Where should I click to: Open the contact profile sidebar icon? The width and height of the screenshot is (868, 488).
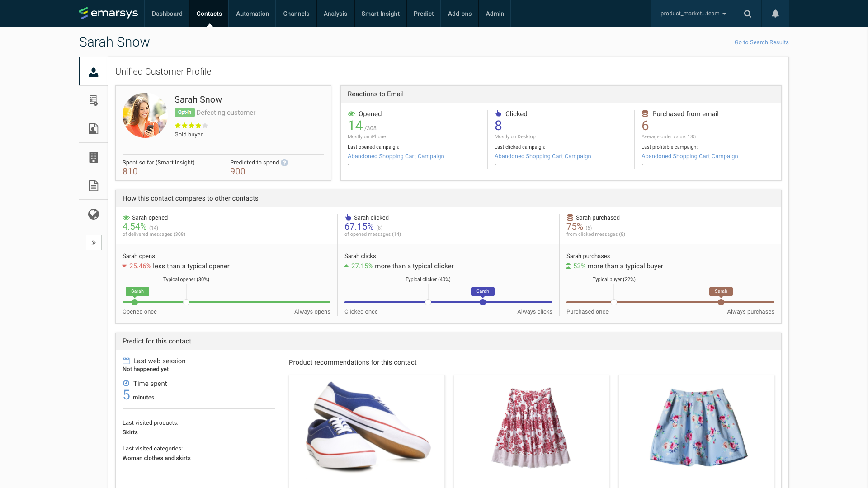(x=94, y=72)
